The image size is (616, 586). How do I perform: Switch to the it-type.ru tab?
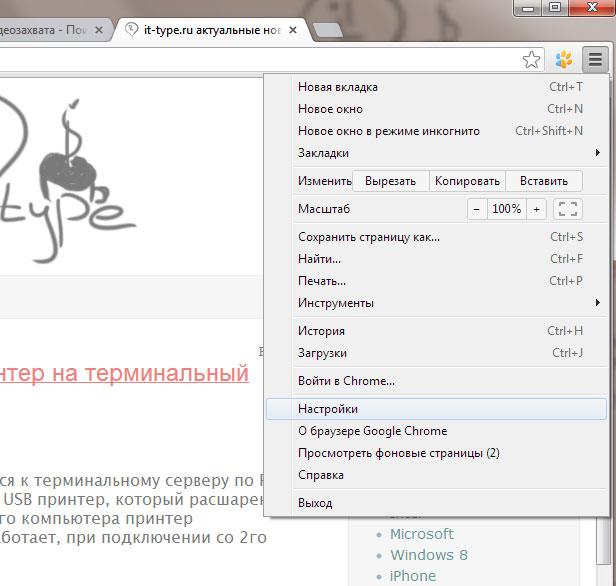212,30
